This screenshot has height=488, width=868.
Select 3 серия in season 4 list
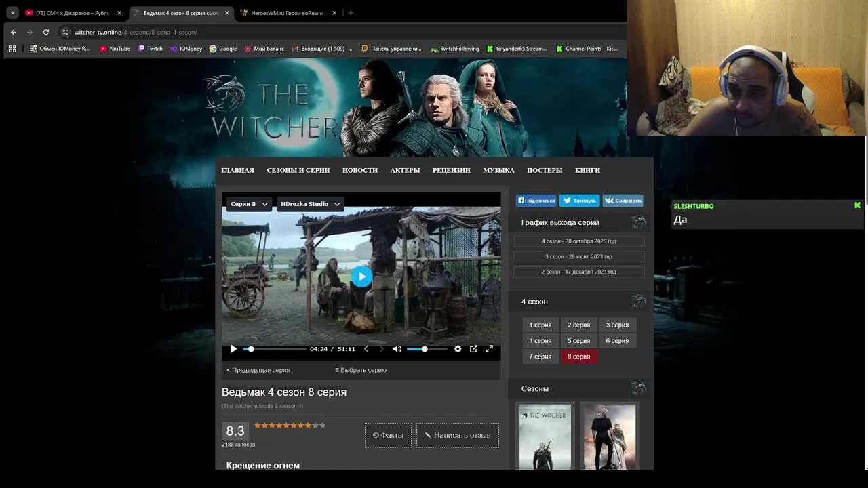click(x=617, y=325)
